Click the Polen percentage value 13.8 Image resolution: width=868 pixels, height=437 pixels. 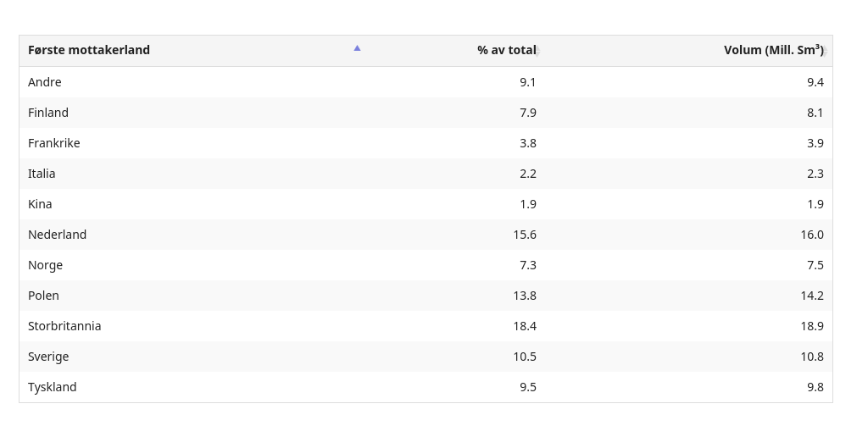[525, 296]
